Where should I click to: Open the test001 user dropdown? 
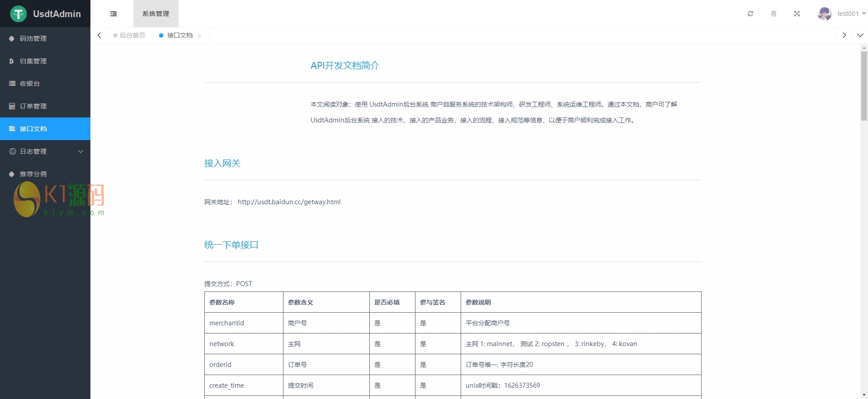point(851,14)
